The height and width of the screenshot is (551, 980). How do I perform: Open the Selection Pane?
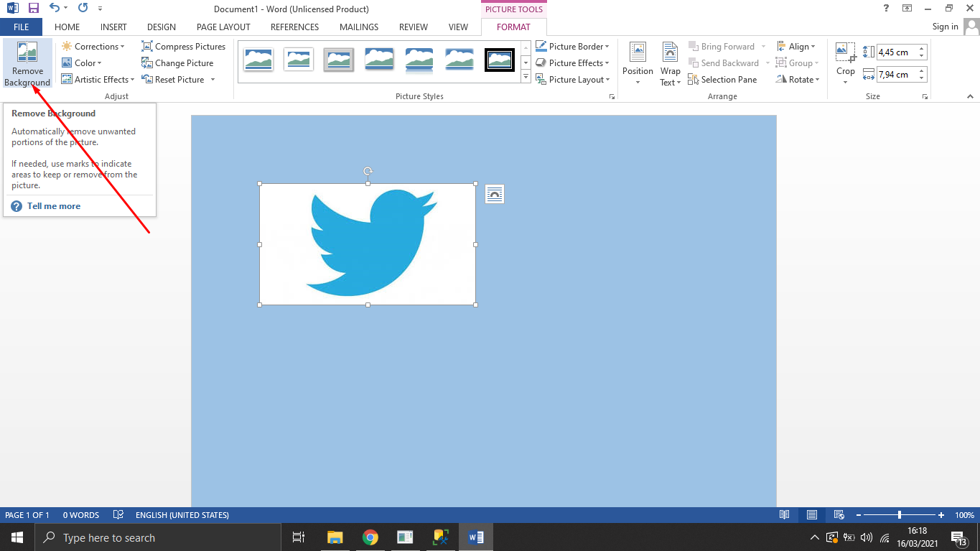tap(722, 80)
